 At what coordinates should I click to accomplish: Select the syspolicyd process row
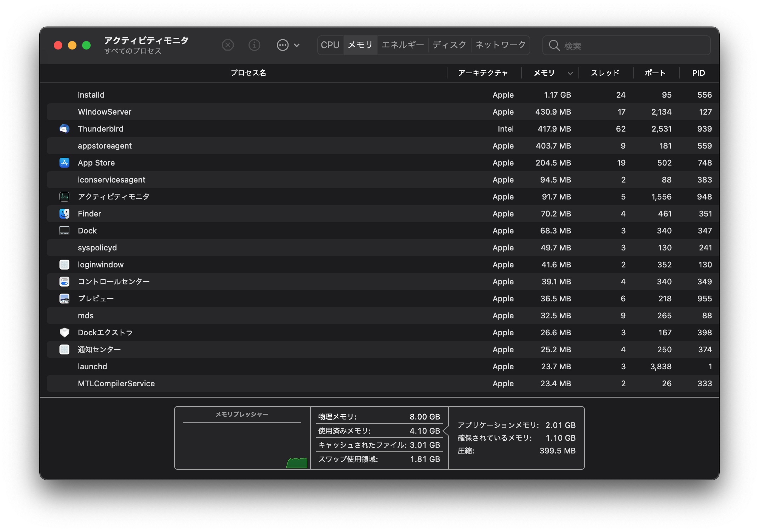pyautogui.click(x=383, y=248)
